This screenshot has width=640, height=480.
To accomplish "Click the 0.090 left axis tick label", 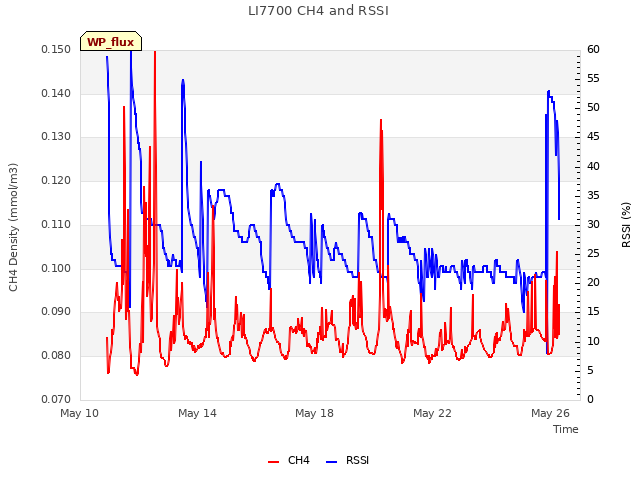I will pos(56,312).
